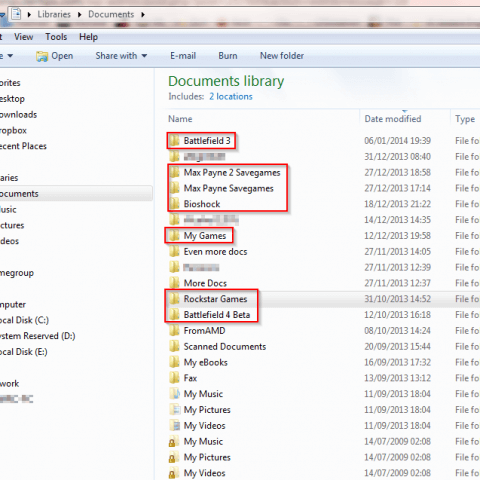Click the library icon in the address bar

[16, 14]
